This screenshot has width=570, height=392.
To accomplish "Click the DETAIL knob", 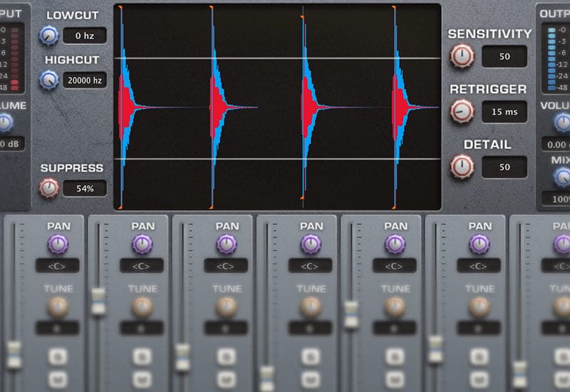I will [x=462, y=166].
